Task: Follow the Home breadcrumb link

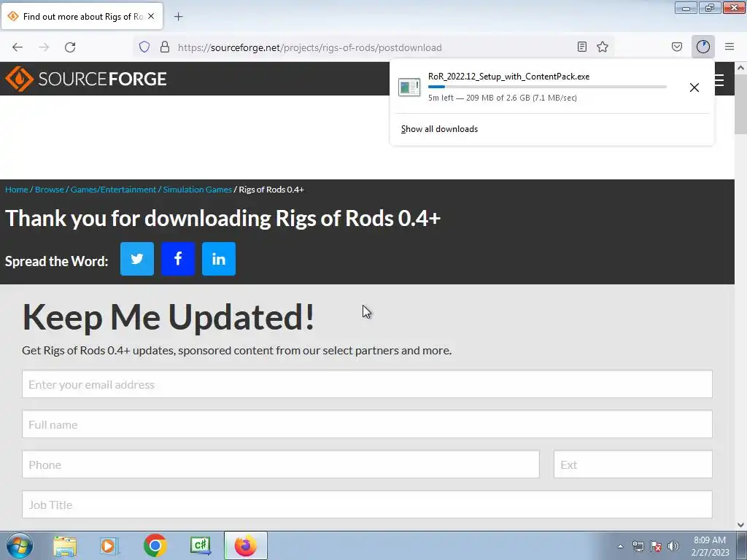Action: (17, 190)
